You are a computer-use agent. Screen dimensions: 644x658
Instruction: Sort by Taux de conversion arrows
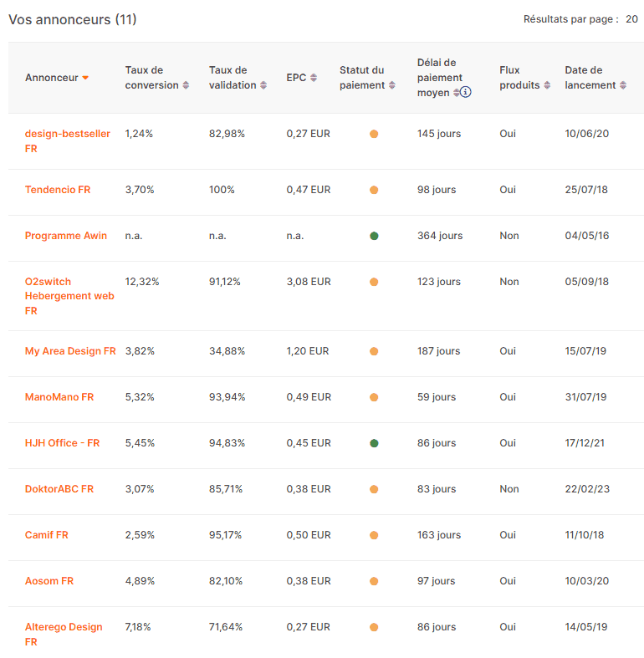[187, 85]
